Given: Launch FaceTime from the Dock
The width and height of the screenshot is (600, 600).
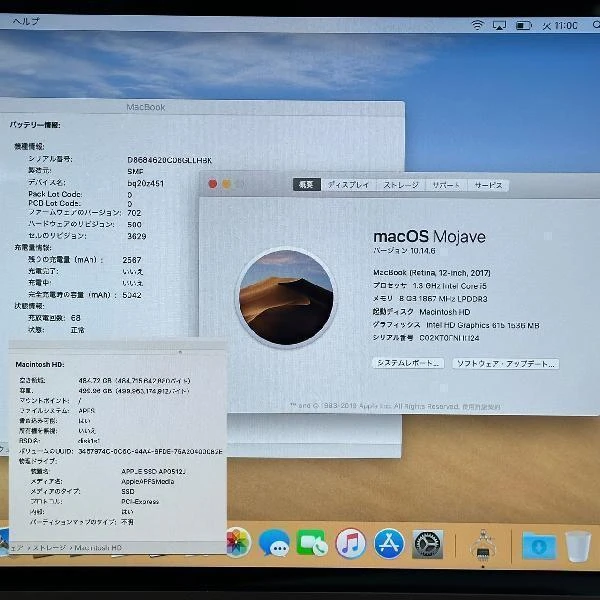Looking at the screenshot, I should 312,543.
